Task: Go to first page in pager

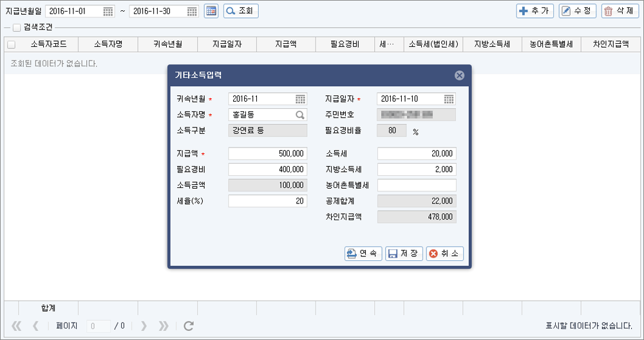Action: coord(17,326)
